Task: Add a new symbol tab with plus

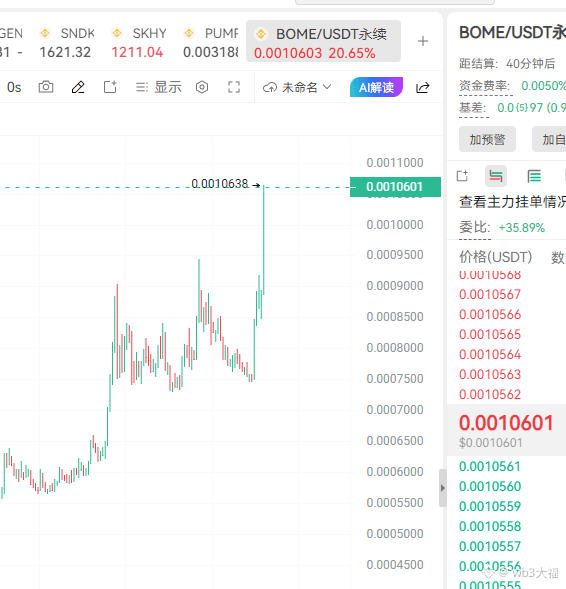Action: click(423, 41)
